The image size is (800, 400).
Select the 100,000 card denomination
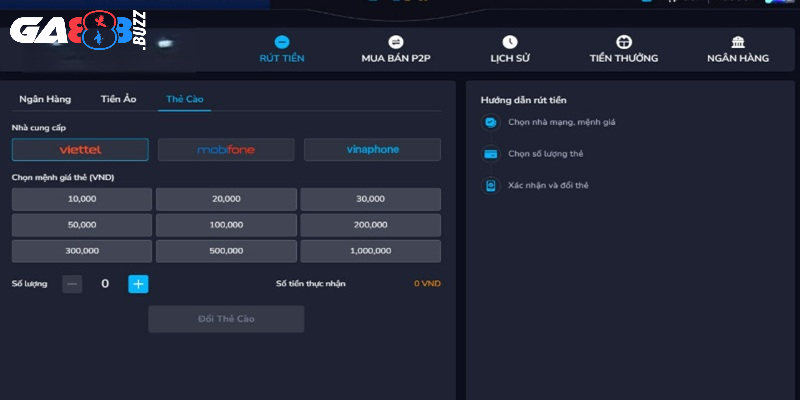tap(226, 225)
